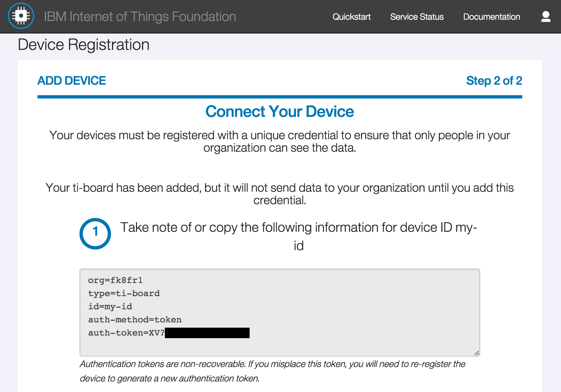This screenshot has height=392, width=561.
Task: Click the IBM Internet of Things Foundation title
Action: (x=140, y=16)
